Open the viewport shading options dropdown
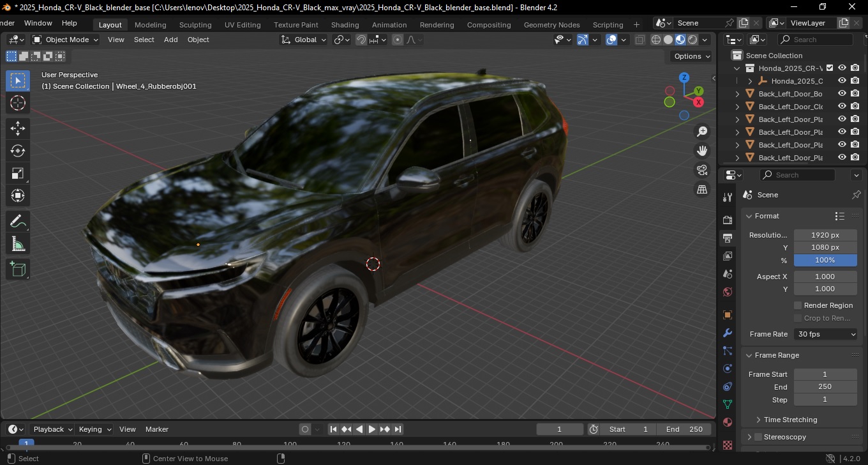Screen dimensions: 868x465 click(x=705, y=40)
